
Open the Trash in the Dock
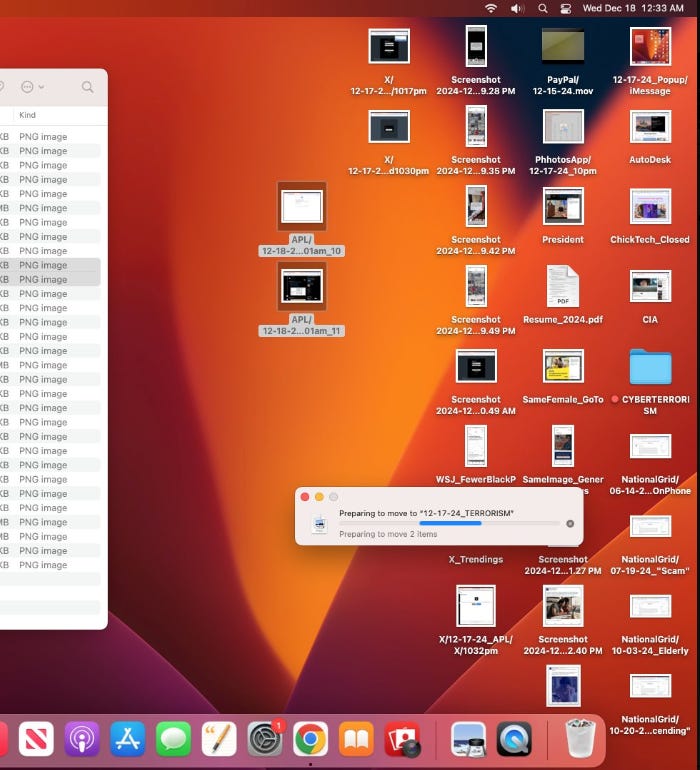[581, 738]
